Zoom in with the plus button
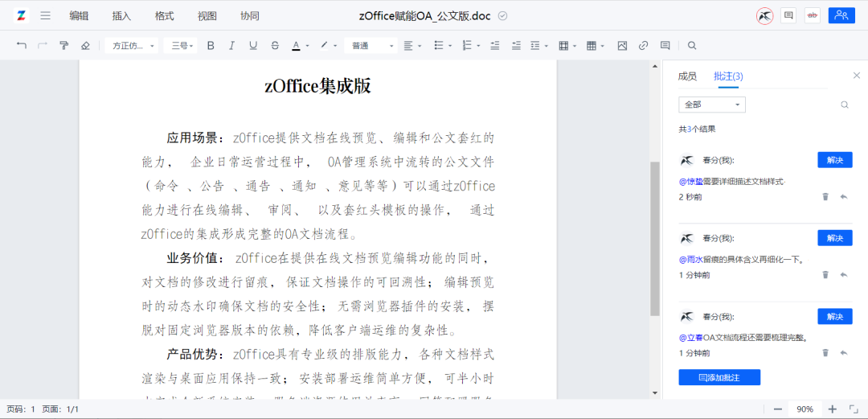The height and width of the screenshot is (419, 868). [x=833, y=409]
